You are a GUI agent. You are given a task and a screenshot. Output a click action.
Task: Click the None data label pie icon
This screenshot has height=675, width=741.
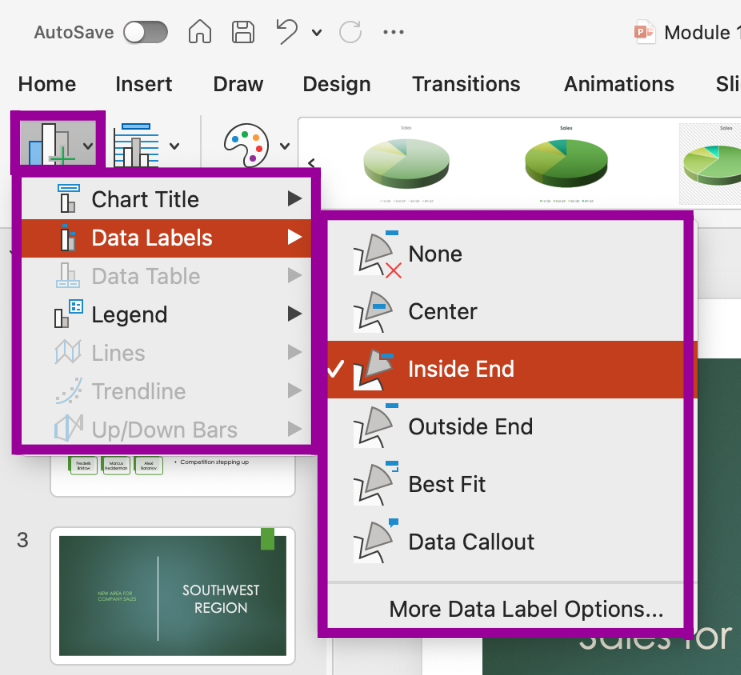coord(377,254)
